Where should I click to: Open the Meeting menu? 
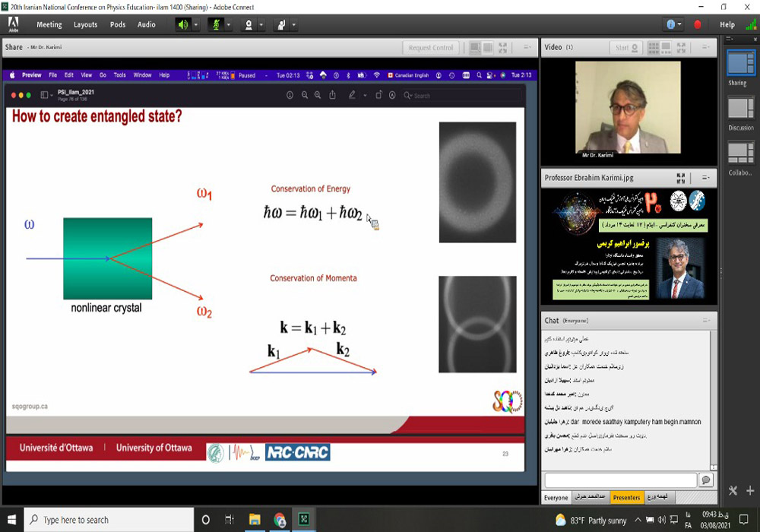(49, 24)
